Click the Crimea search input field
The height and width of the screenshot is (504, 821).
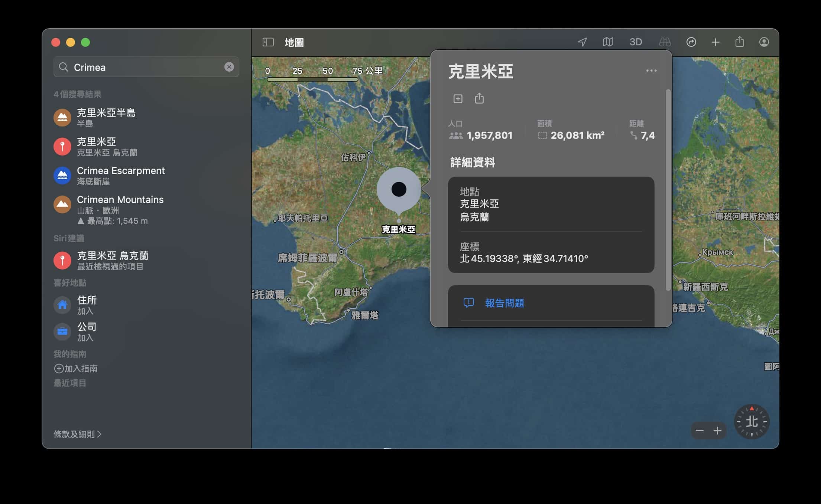click(x=146, y=67)
